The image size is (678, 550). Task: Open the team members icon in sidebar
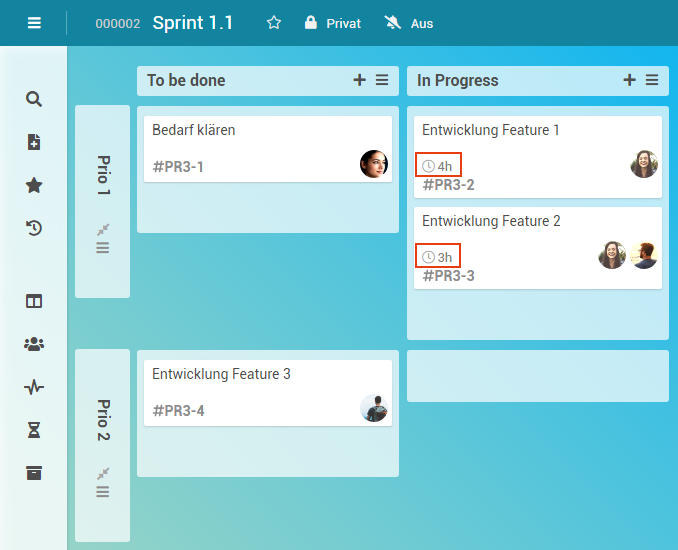(x=34, y=344)
